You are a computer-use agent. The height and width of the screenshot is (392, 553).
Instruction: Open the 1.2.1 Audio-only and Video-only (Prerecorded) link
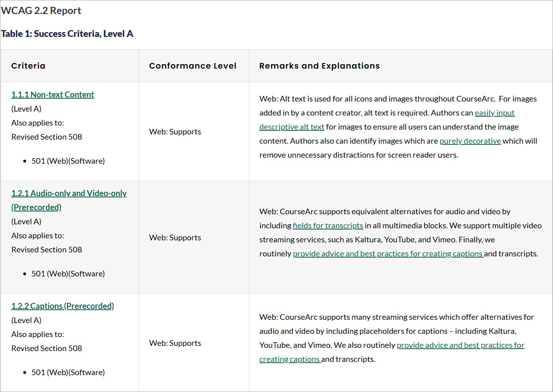click(x=69, y=200)
